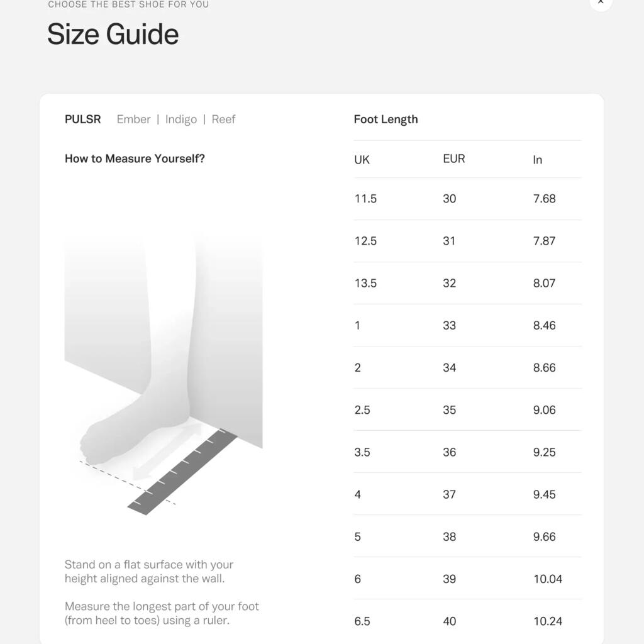Select the EUR 39 size cell
The height and width of the screenshot is (644, 644).
point(449,579)
